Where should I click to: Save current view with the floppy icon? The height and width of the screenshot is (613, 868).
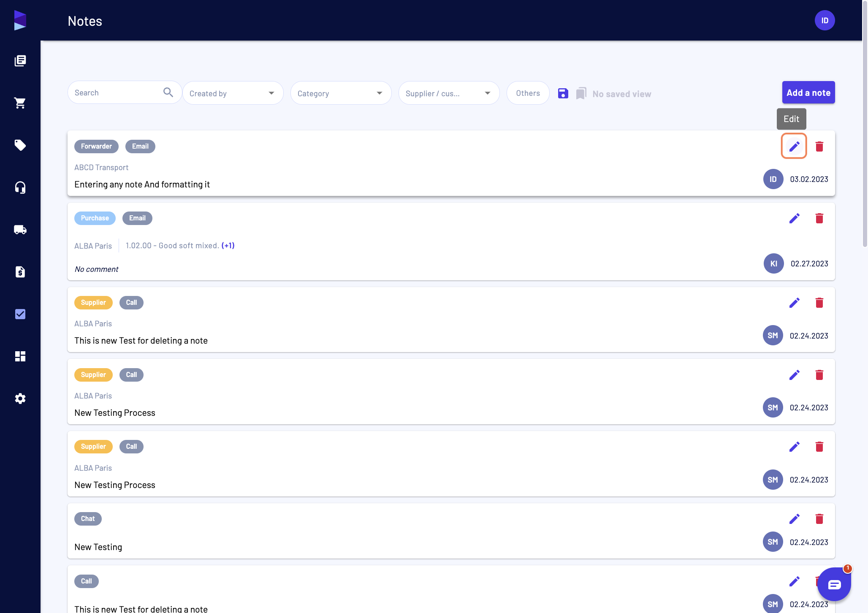563,93
